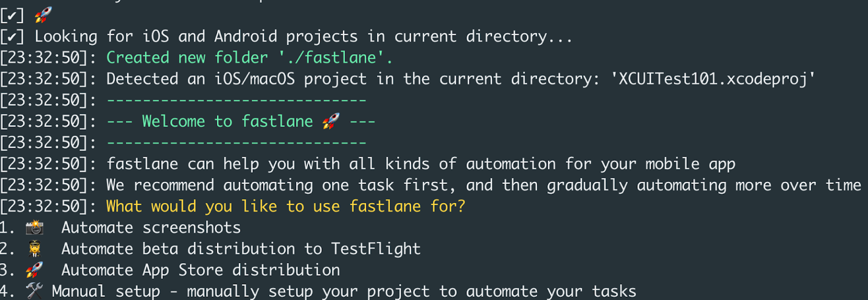Choose "Automate beta distribution to TestFlight" text

click(241, 249)
